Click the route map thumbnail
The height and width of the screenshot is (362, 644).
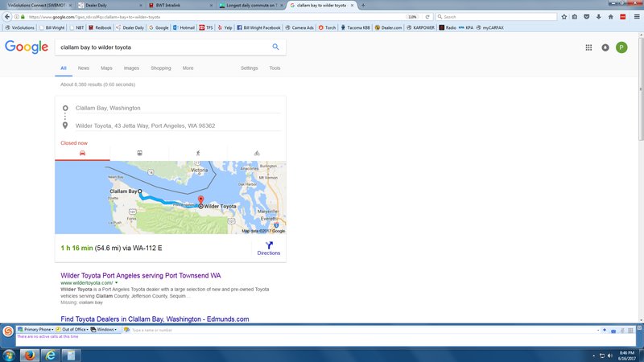[171, 197]
